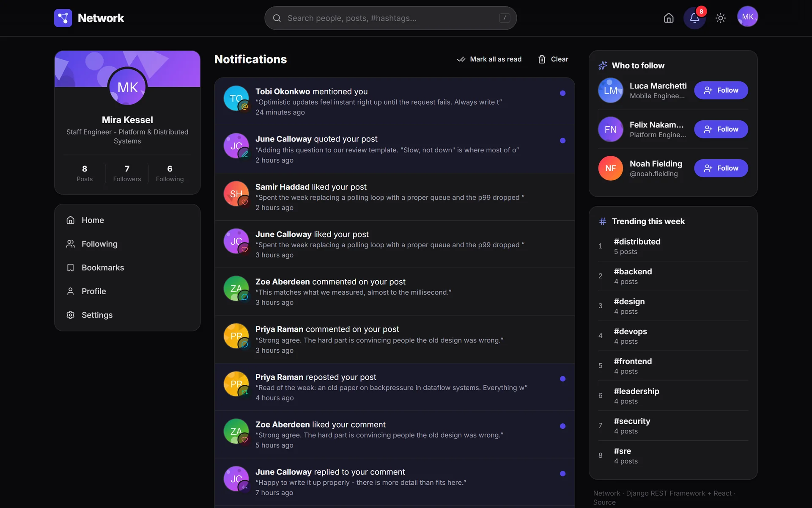View the 6 Following count
The width and height of the screenshot is (812, 508).
170,173
